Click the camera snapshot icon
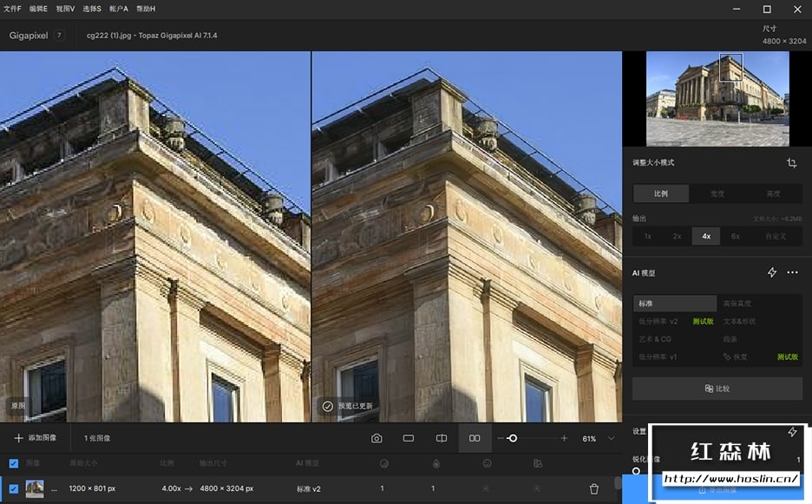Screen dimensions: 812x504 pyautogui.click(x=377, y=439)
